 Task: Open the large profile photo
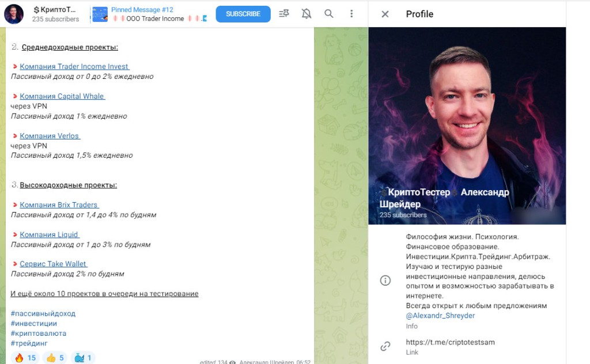click(x=467, y=115)
